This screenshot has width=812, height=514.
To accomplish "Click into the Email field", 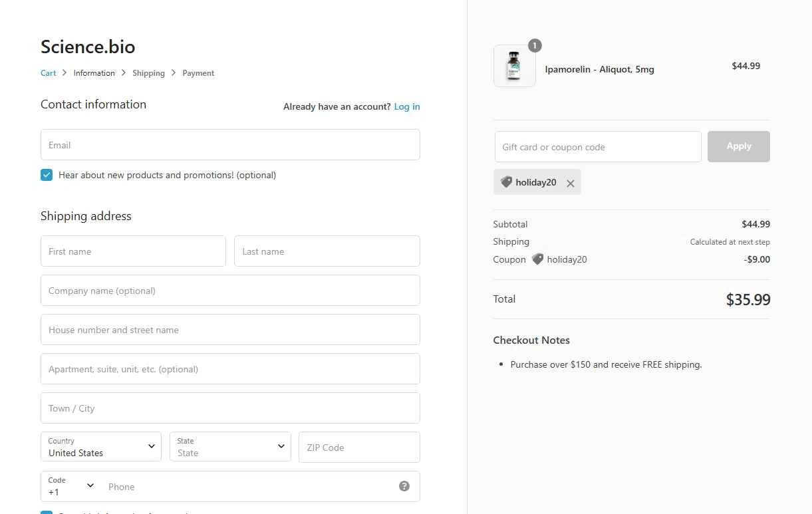I will (230, 145).
